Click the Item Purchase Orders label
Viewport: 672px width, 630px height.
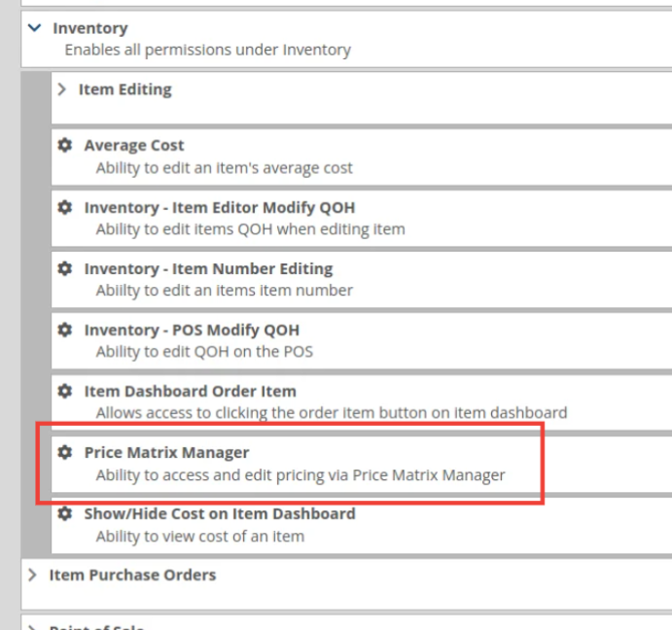[x=132, y=575]
